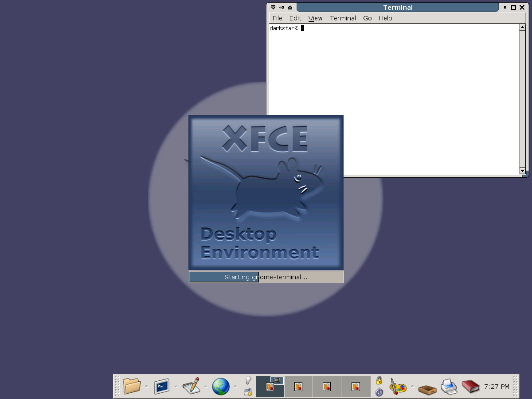
Task: Click the lightbulb info icon in panel
Action: 248,380
